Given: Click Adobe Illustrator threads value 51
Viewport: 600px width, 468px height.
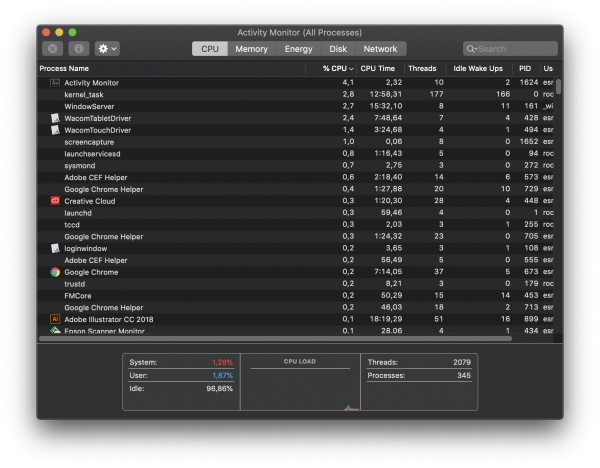Looking at the screenshot, I should click(439, 319).
